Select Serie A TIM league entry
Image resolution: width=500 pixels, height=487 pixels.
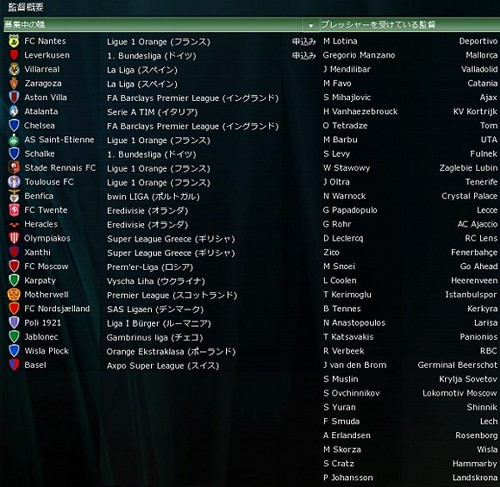(x=152, y=112)
